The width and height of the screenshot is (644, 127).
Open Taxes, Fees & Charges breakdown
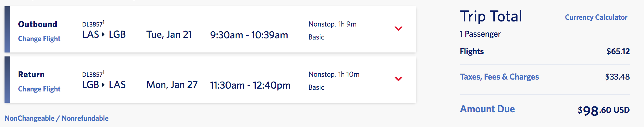point(499,77)
